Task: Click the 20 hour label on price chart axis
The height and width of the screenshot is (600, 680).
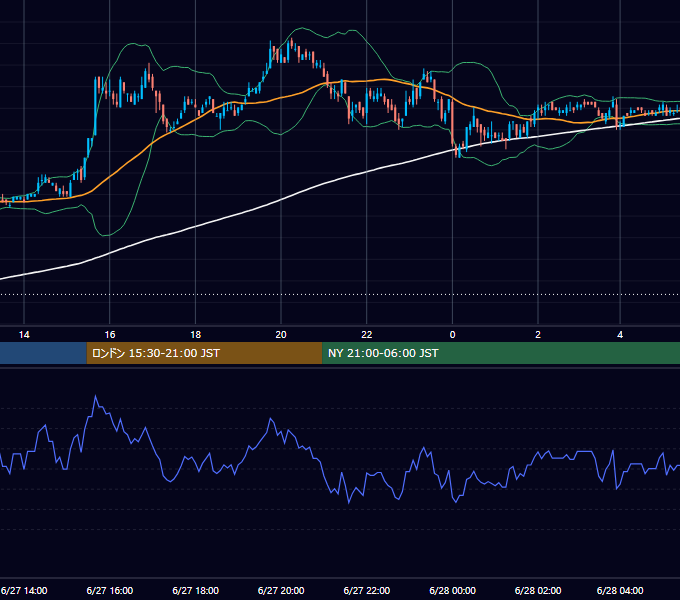Action: (x=281, y=335)
